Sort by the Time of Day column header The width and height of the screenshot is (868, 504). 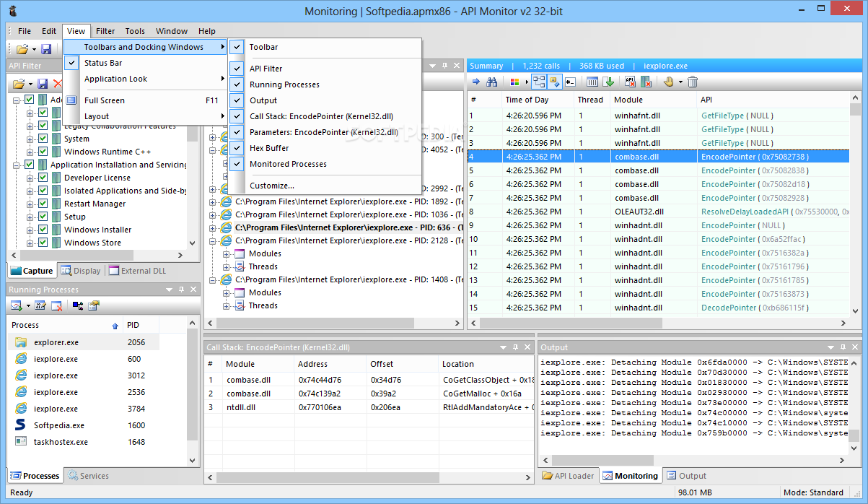click(x=537, y=100)
